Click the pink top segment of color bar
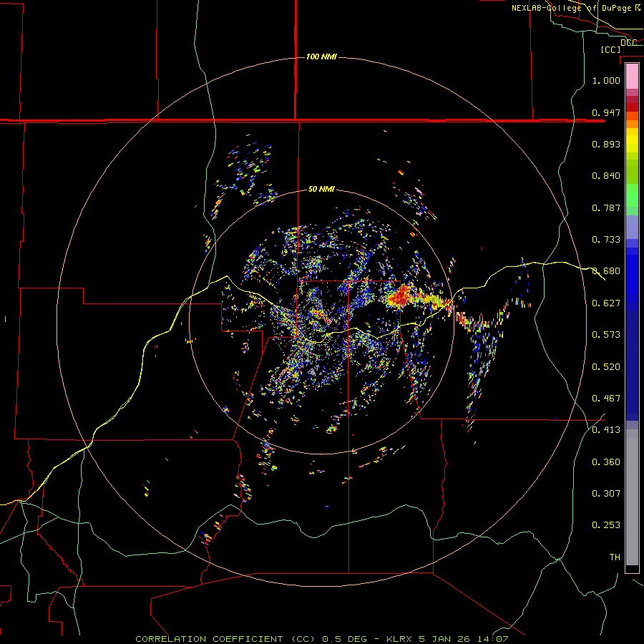 click(632, 76)
